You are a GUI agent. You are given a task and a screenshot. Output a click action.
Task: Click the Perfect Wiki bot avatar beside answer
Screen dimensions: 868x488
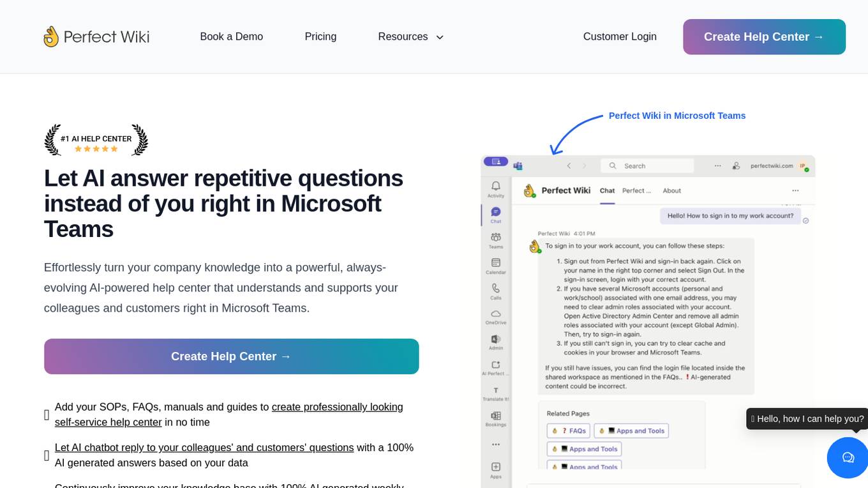point(535,247)
